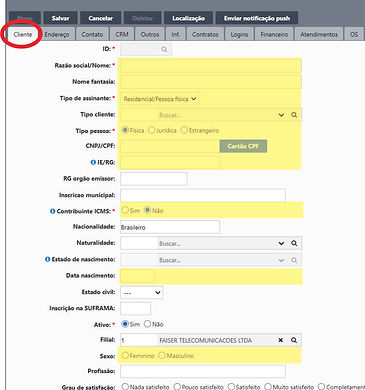The width and height of the screenshot is (365, 390).
Task: Click the IE/RG input field
Action: [170, 163]
